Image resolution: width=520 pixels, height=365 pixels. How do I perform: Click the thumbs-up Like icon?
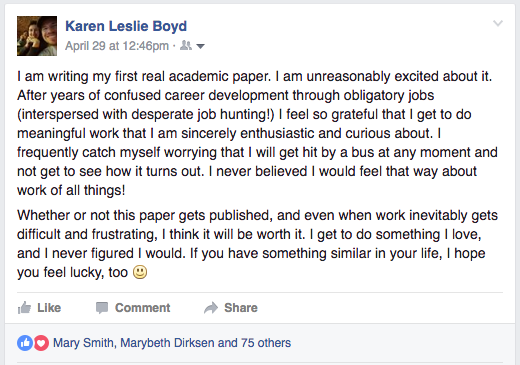pos(24,308)
